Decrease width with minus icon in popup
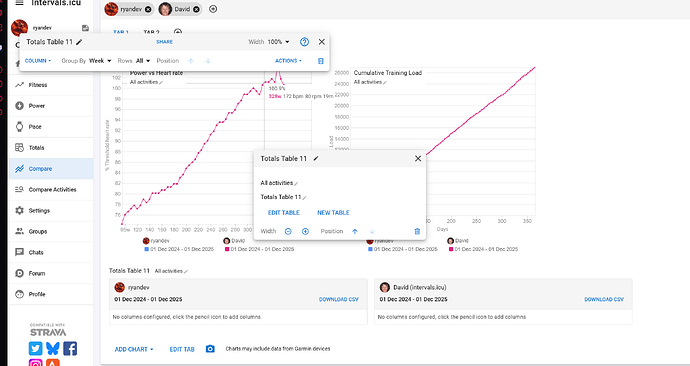 click(288, 231)
